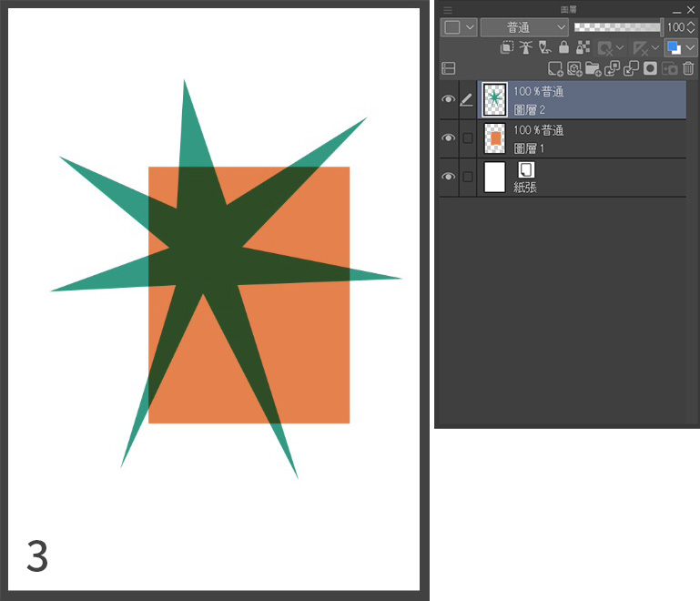
Task: Click the New Raster Layer icon
Action: click(x=555, y=68)
